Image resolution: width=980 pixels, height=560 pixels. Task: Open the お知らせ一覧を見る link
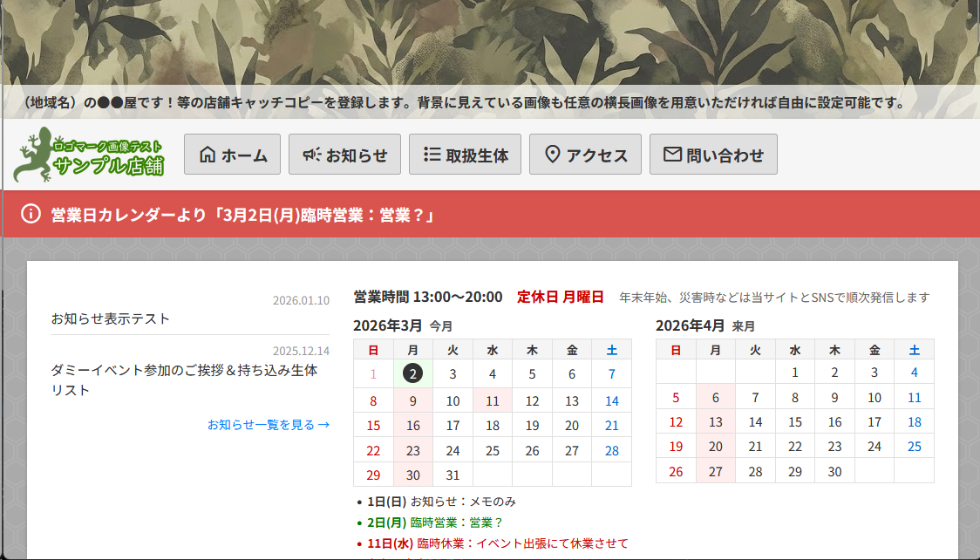pos(268,424)
